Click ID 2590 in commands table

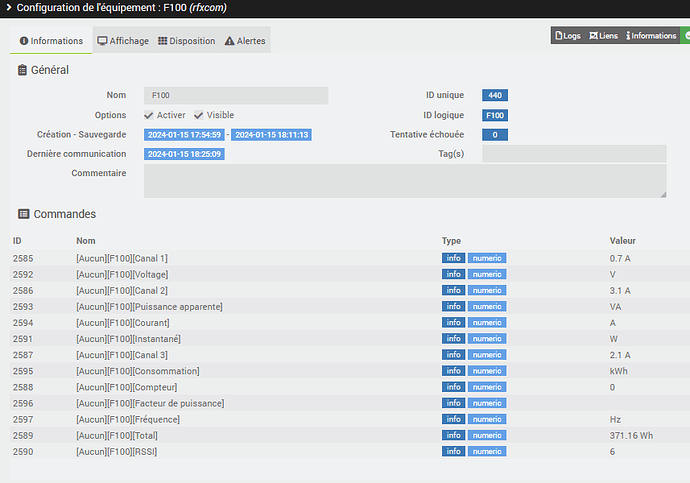[23, 452]
